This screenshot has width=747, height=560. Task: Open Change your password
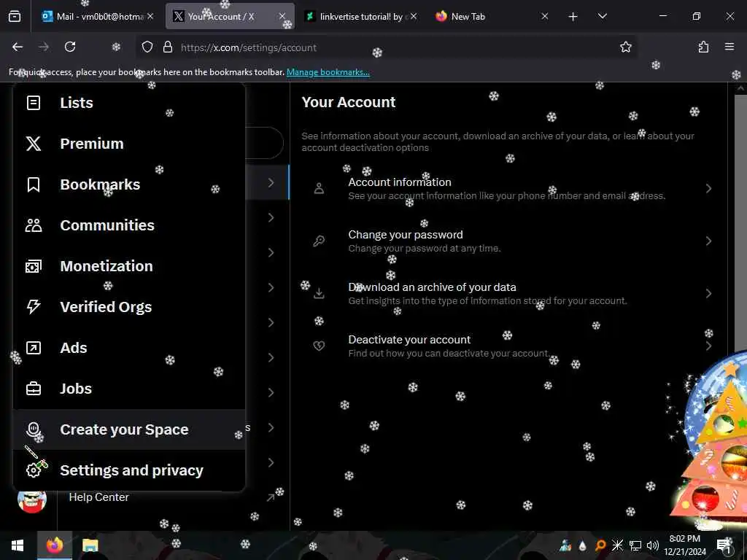508,241
